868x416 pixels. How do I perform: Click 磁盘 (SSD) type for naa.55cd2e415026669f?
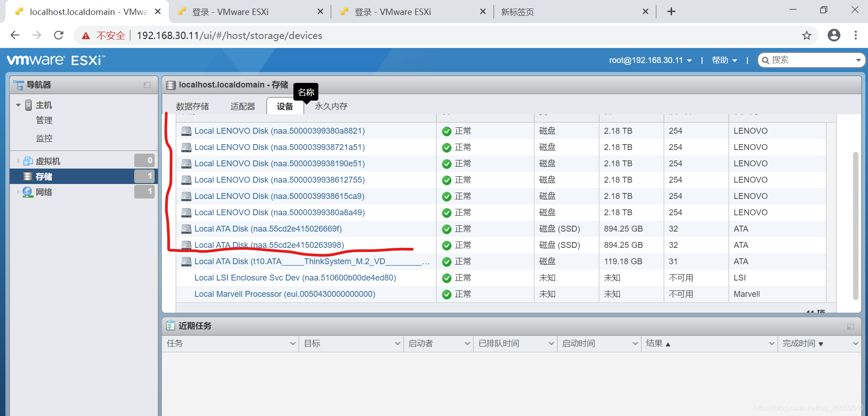click(x=560, y=229)
